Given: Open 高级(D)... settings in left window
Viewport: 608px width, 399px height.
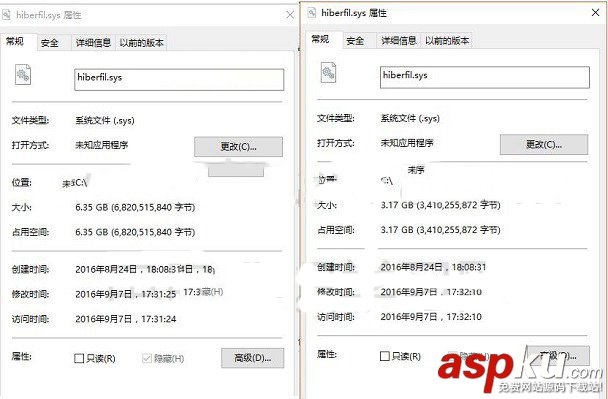Looking at the screenshot, I should (252, 358).
